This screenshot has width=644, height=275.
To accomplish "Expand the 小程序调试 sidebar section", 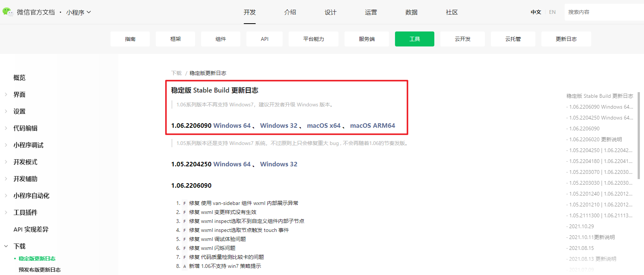I will coord(28,145).
